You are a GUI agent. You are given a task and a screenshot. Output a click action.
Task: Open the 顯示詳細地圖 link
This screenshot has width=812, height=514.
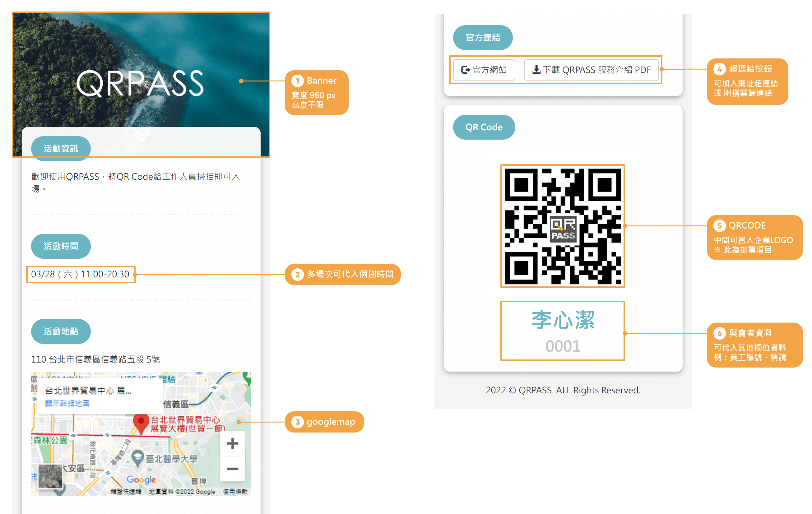point(67,403)
